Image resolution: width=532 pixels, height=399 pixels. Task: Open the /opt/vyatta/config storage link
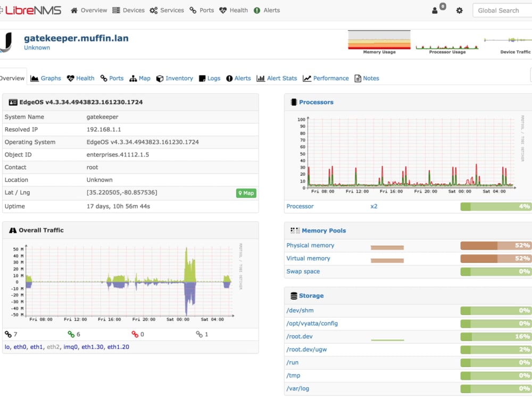point(312,323)
